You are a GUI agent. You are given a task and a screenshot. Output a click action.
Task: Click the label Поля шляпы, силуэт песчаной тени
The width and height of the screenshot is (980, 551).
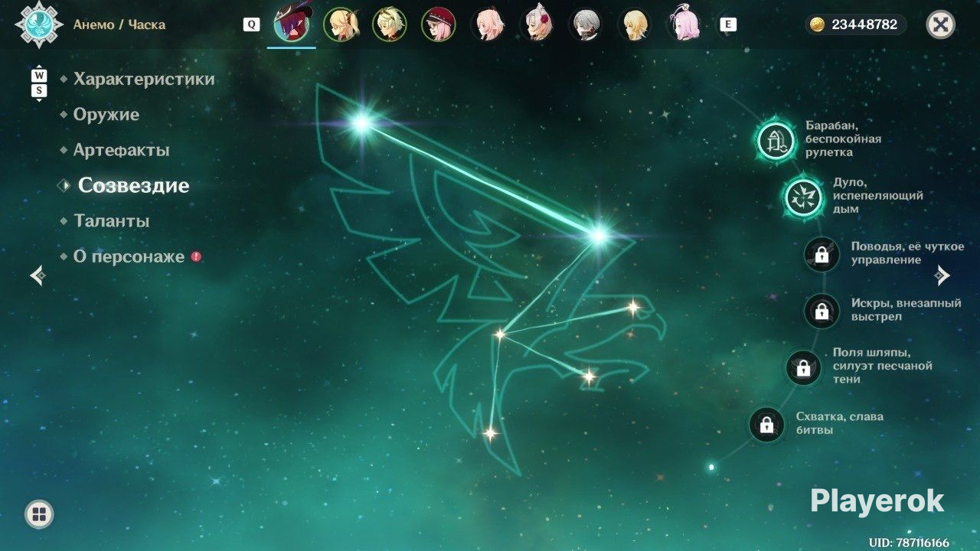pos(882,366)
